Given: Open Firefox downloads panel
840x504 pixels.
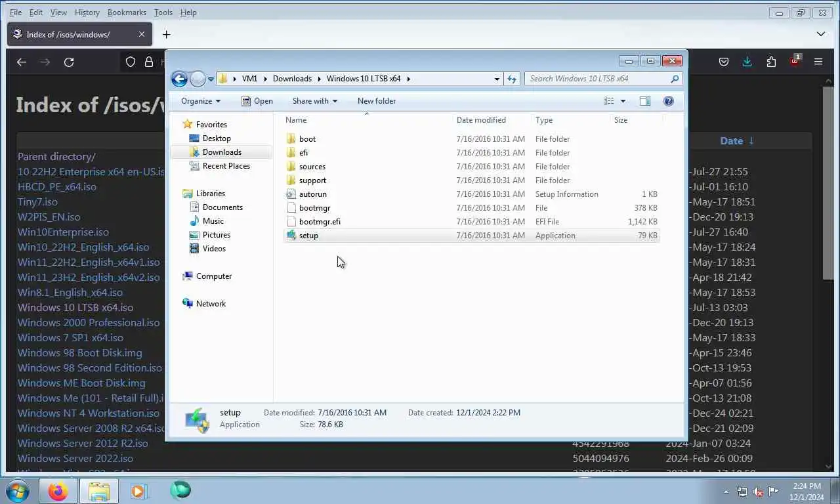Looking at the screenshot, I should click(x=747, y=62).
